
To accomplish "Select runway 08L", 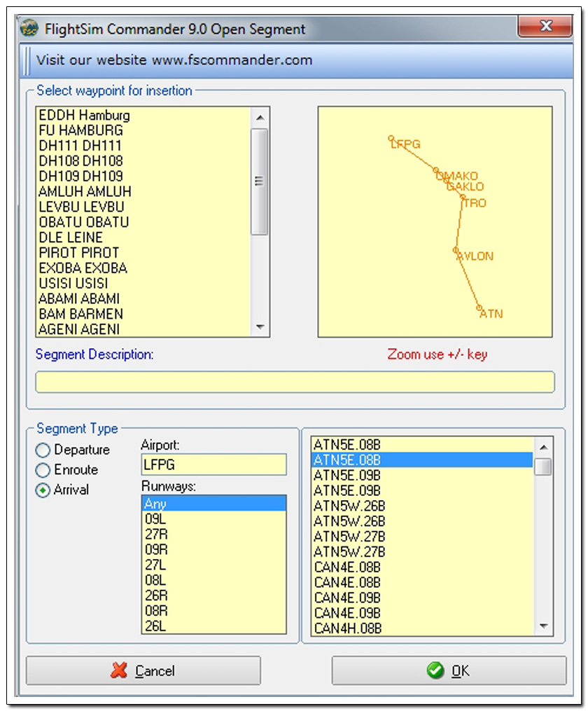I will (213, 580).
